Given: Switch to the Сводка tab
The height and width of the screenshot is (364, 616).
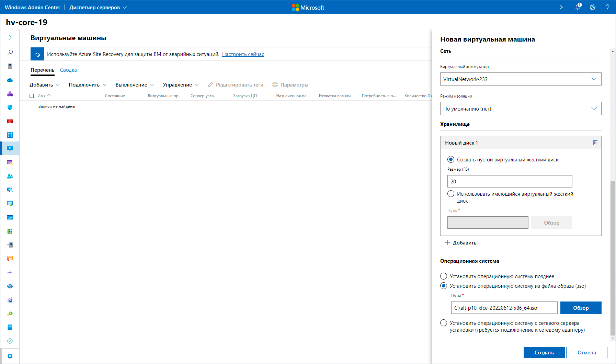Looking at the screenshot, I should click(68, 70).
